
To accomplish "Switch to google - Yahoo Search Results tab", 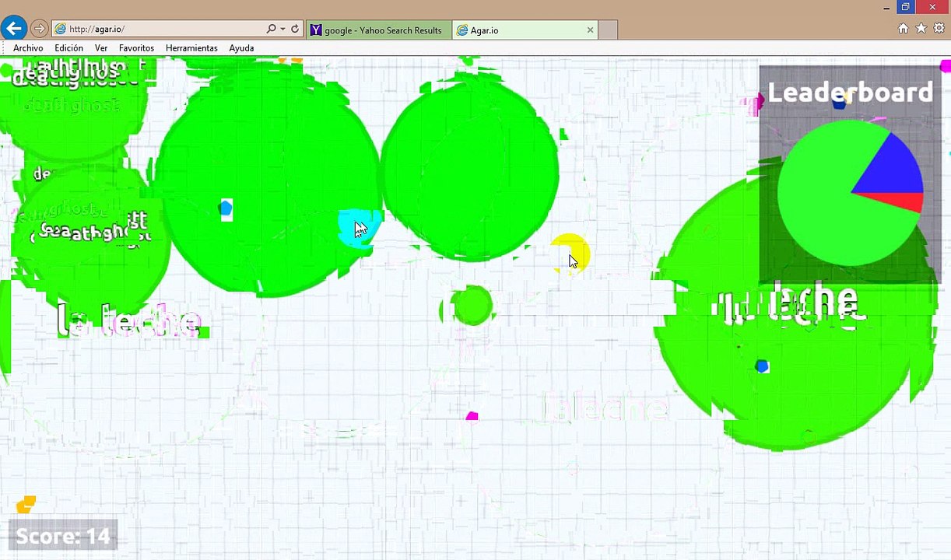I will (x=378, y=30).
